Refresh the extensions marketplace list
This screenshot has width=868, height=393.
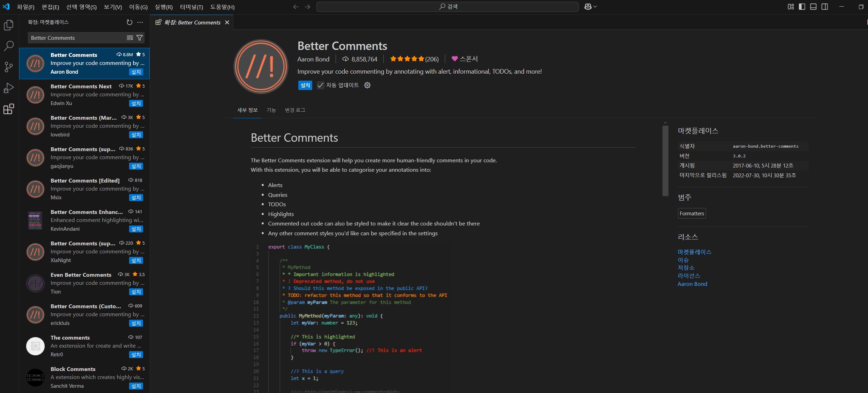click(x=129, y=22)
